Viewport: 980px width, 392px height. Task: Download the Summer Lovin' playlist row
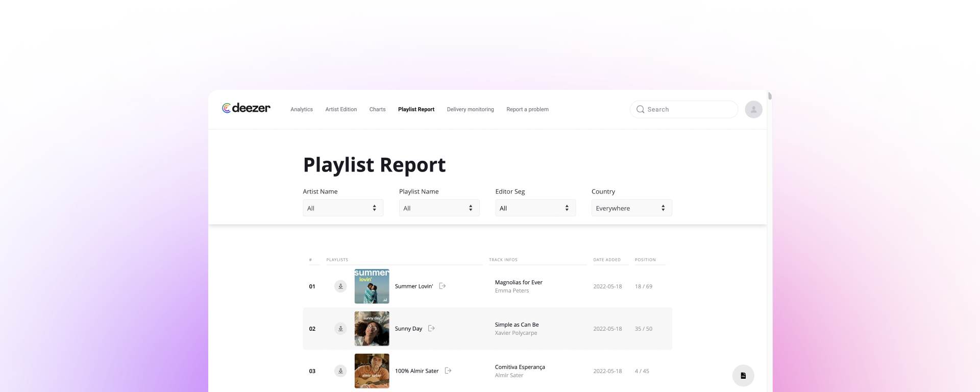(340, 286)
